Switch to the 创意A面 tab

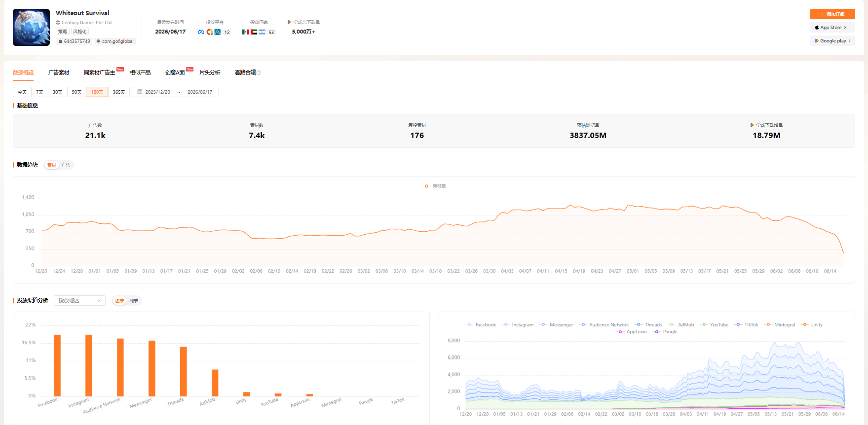(x=175, y=72)
